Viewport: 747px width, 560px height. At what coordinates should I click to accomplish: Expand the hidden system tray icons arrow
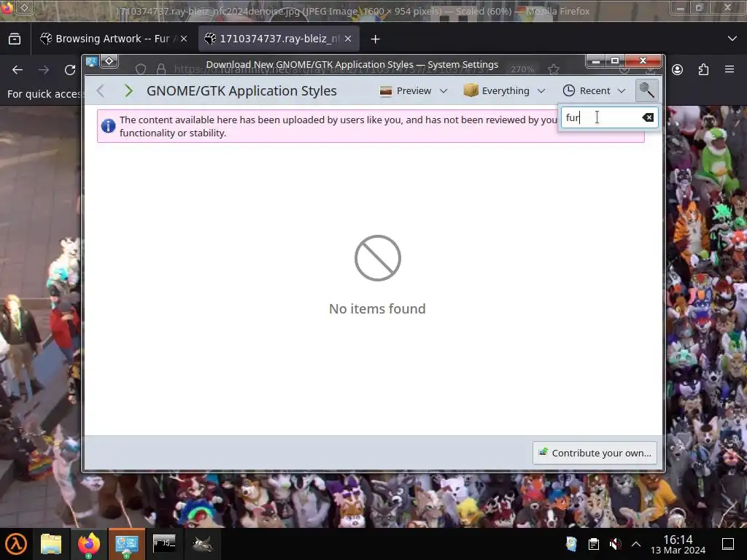pos(636,544)
